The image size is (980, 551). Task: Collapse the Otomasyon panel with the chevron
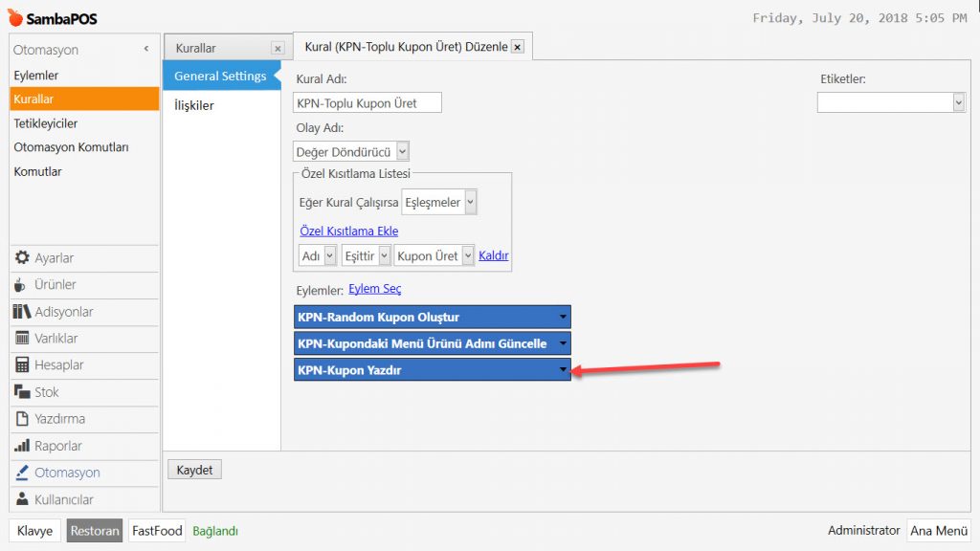146,49
